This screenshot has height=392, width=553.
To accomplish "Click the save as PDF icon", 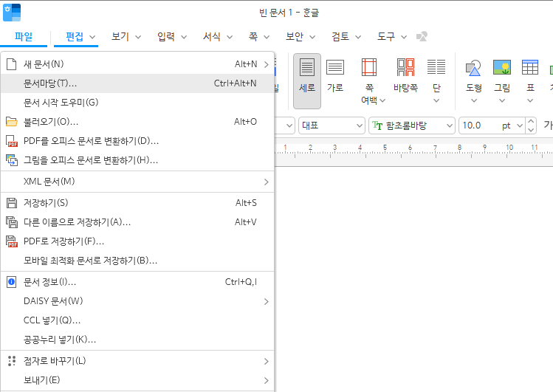I will click(12, 241).
